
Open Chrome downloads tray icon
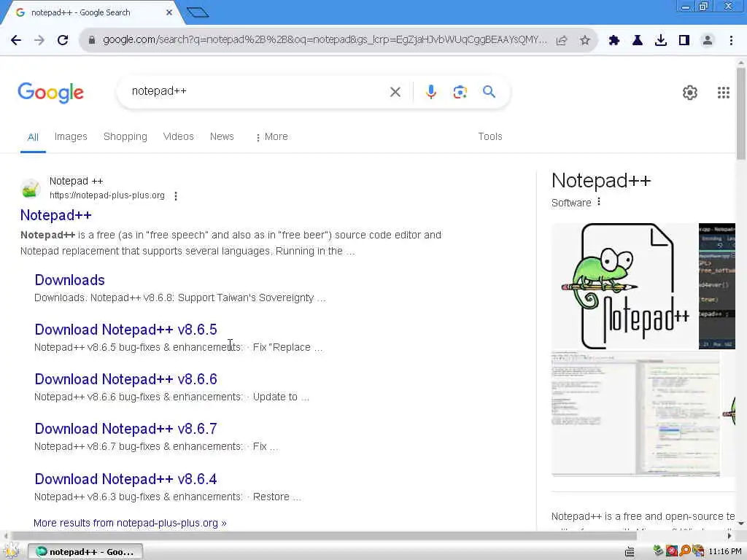click(x=660, y=40)
